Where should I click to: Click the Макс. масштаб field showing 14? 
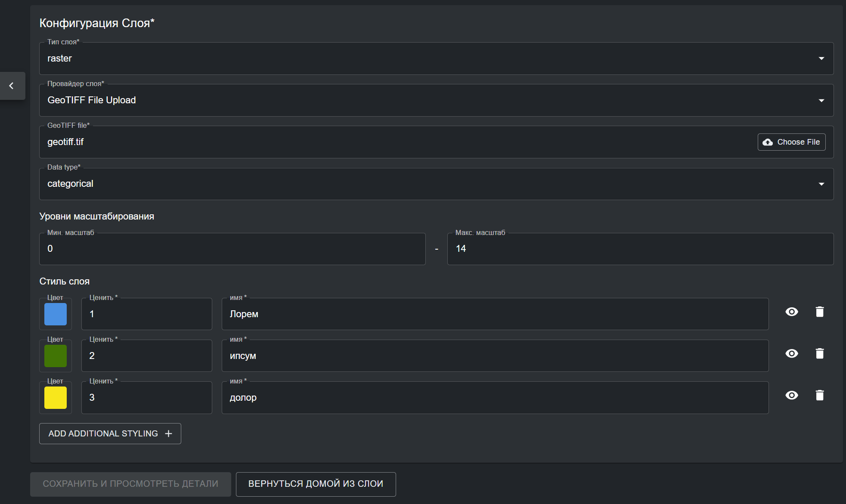(640, 249)
